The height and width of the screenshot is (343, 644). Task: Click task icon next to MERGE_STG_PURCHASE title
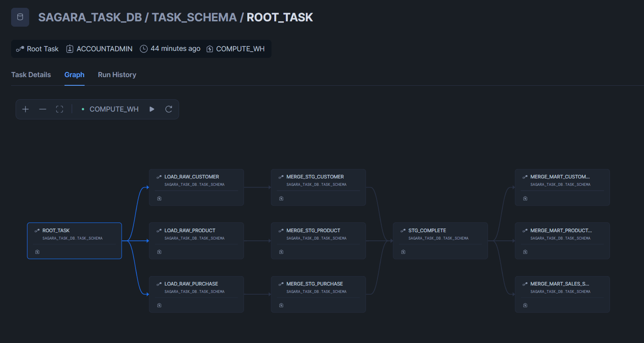[281, 284]
